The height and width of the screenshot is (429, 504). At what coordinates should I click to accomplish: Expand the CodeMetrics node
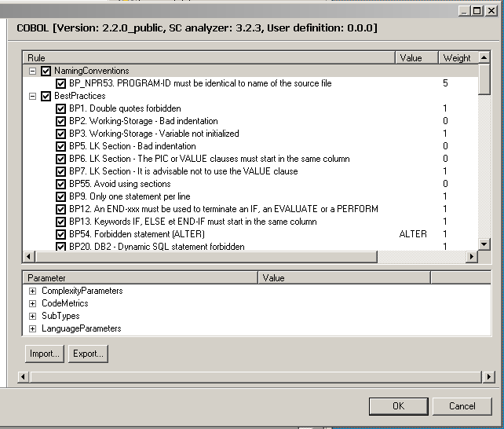coord(32,303)
